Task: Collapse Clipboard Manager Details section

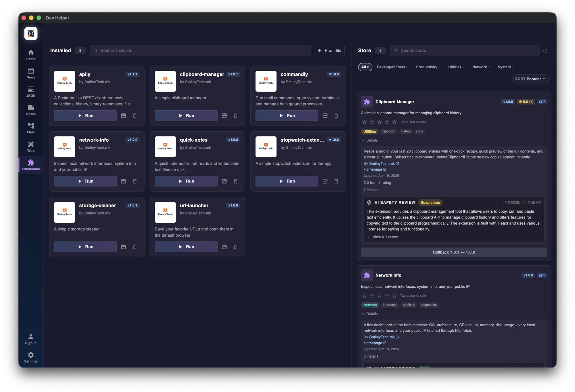Action: pos(370,140)
